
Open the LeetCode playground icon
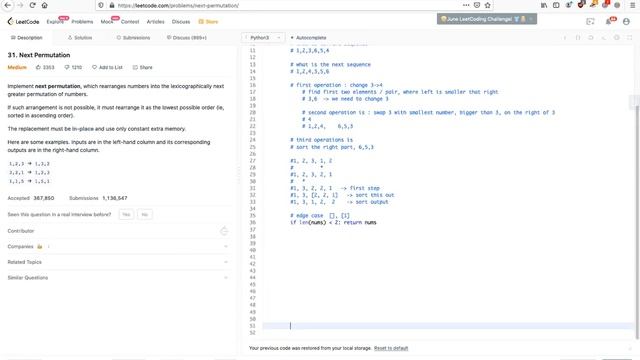click(590, 22)
